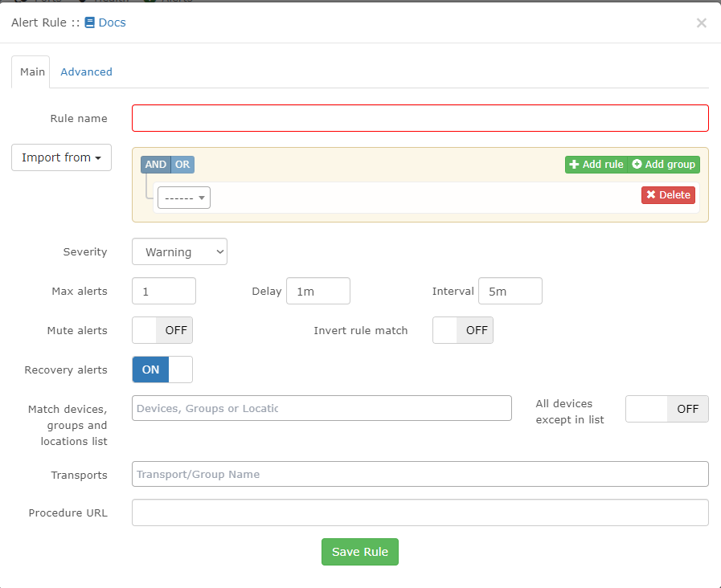721x588 pixels.
Task: Click the Add rule button
Action: click(596, 165)
